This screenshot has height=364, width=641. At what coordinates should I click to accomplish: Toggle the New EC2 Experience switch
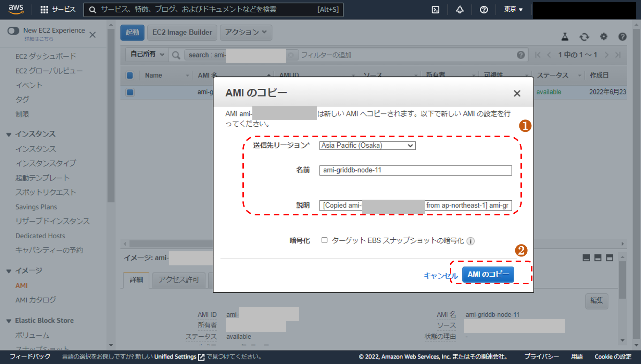(13, 31)
